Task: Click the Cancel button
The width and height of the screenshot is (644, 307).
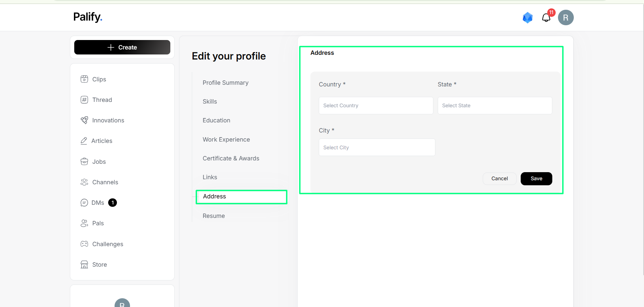Action: click(500, 179)
